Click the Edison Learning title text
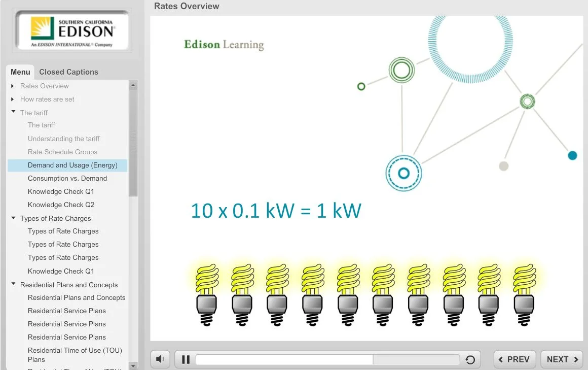 (224, 44)
